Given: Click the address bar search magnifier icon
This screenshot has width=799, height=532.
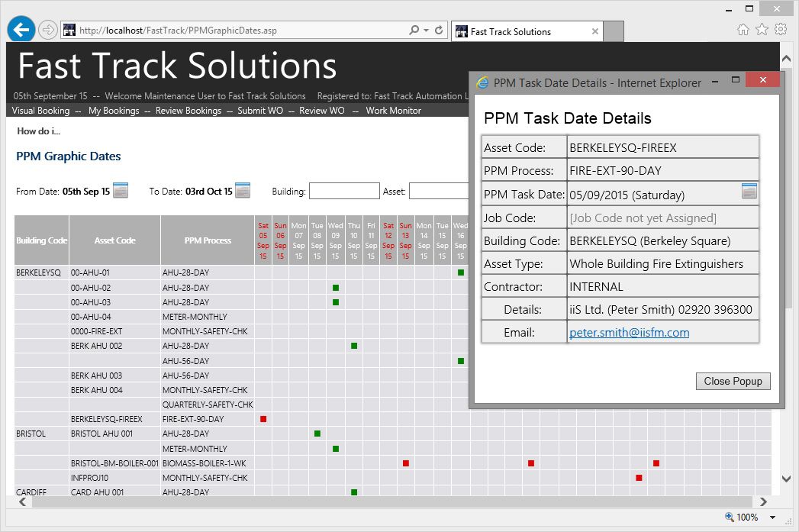Looking at the screenshot, I should tap(414, 31).
